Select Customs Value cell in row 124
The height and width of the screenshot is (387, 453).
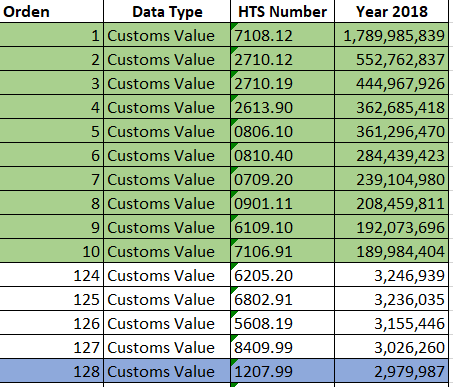point(167,275)
